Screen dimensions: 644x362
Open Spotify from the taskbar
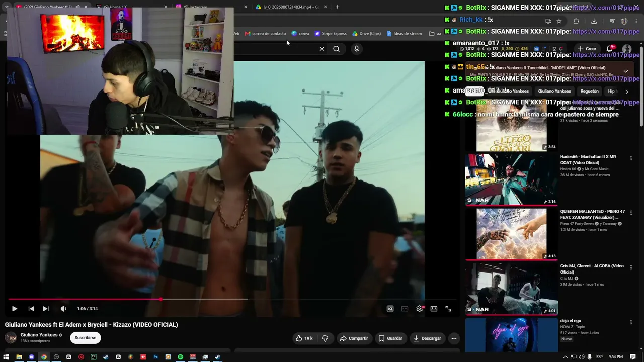coord(180,357)
